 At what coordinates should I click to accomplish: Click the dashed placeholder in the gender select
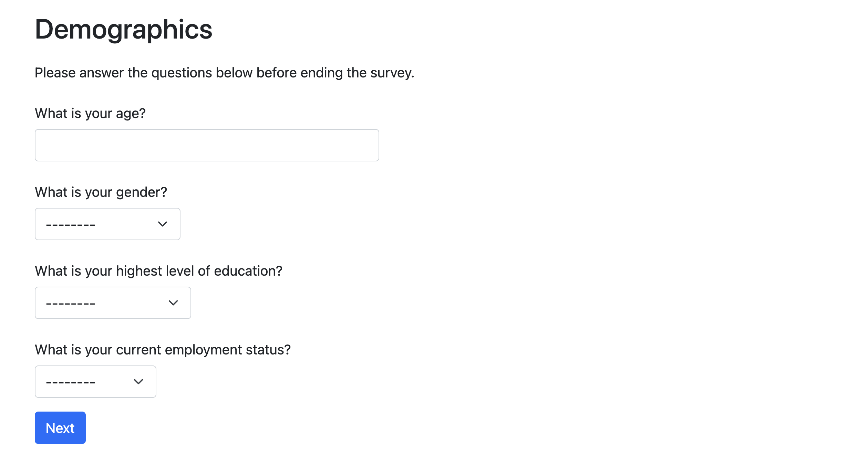(71, 225)
